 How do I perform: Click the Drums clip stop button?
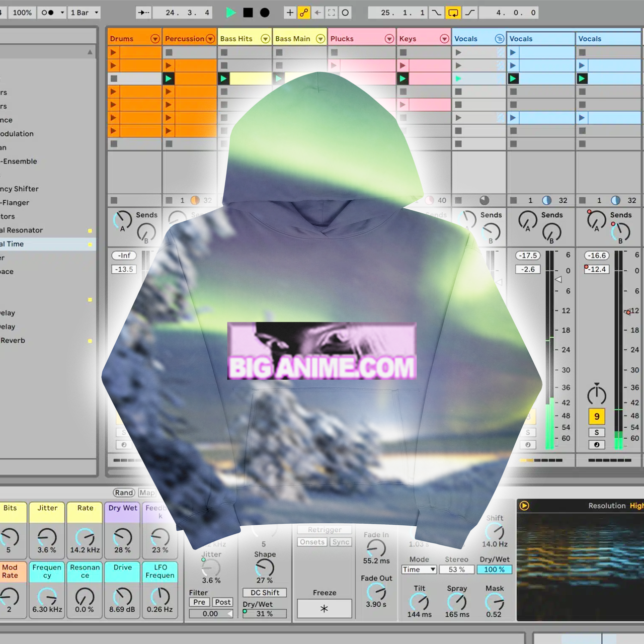(114, 200)
